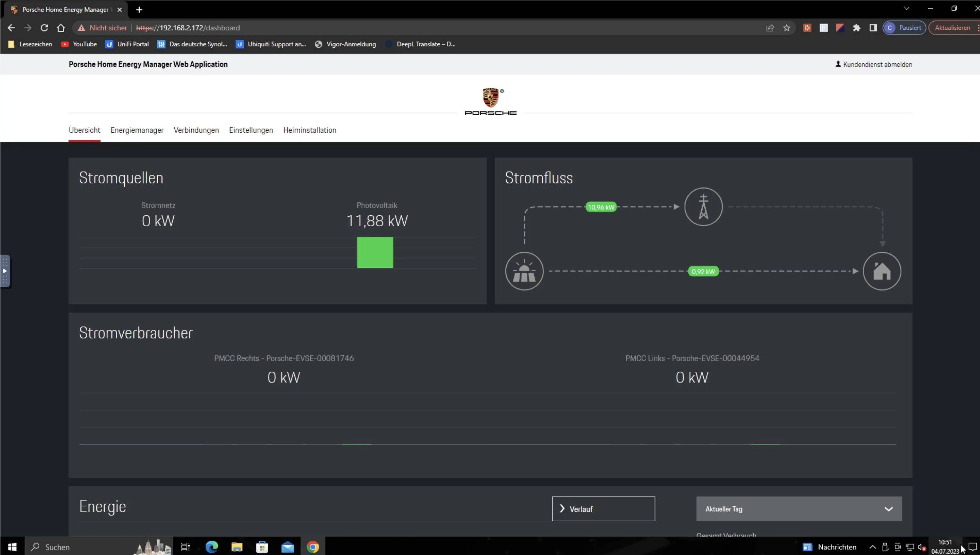
Task: Click the Aktualisieren browser update button
Action: click(953, 28)
